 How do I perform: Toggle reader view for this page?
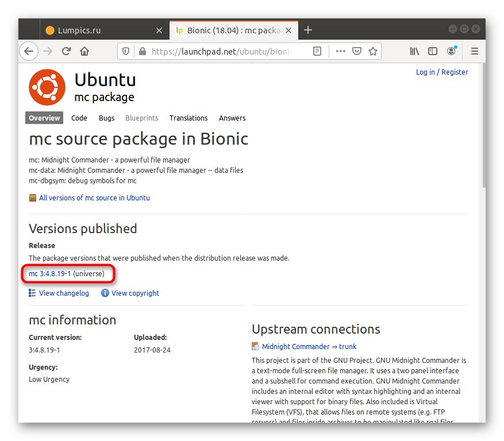point(317,51)
